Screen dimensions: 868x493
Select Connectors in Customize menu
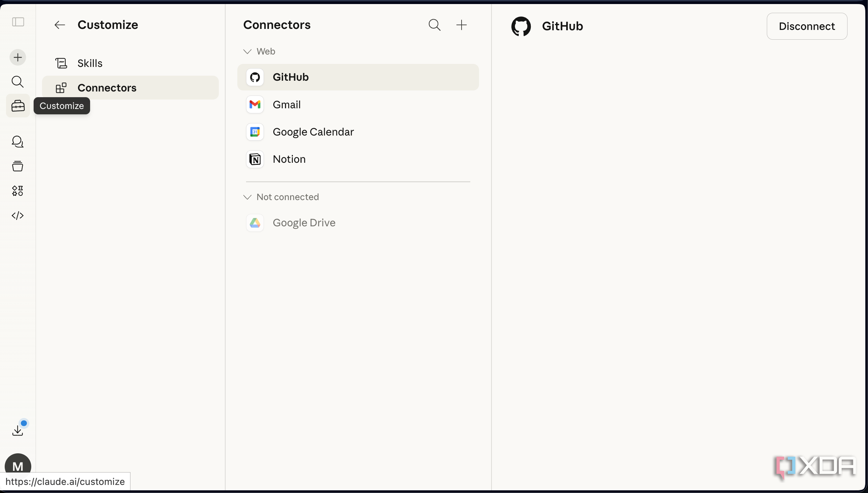pyautogui.click(x=130, y=88)
